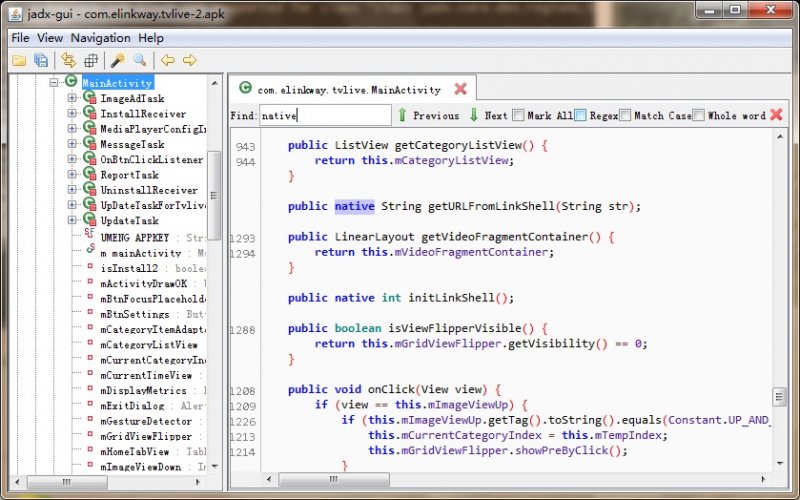This screenshot has height=500, width=800.
Task: Click the InstallReceiver class icon
Action: click(x=90, y=113)
